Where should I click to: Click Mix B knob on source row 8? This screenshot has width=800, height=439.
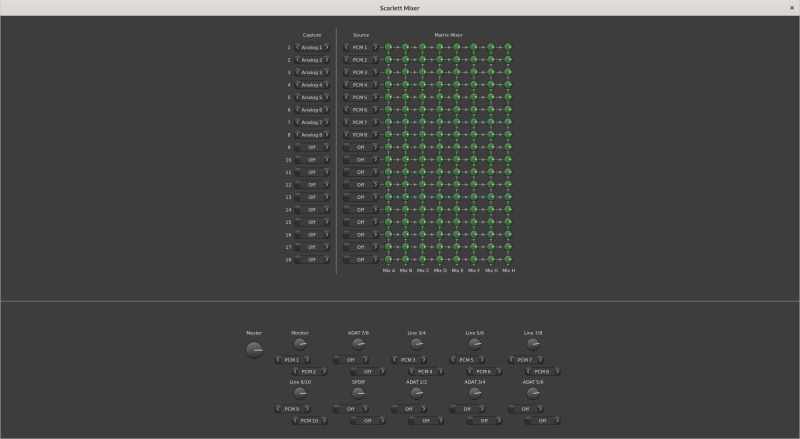pyautogui.click(x=405, y=134)
